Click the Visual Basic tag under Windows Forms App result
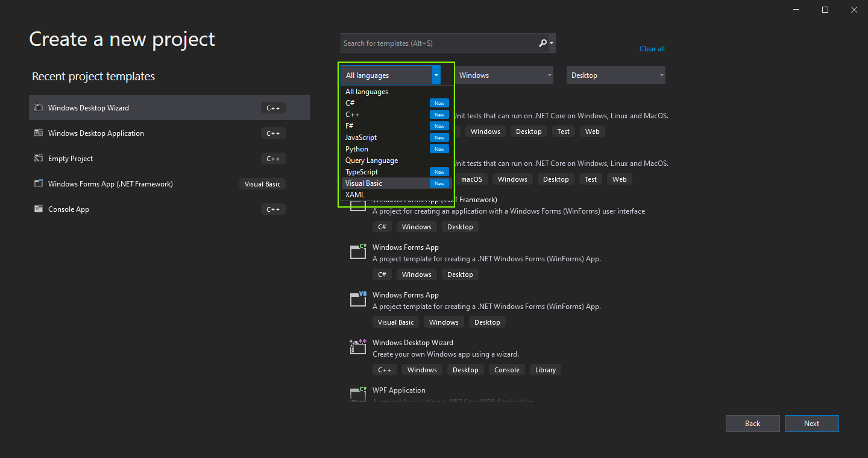 pyautogui.click(x=395, y=322)
